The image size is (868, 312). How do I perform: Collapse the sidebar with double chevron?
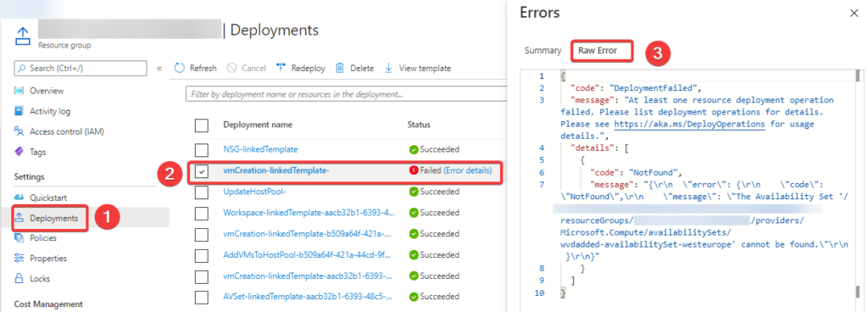[x=159, y=69]
